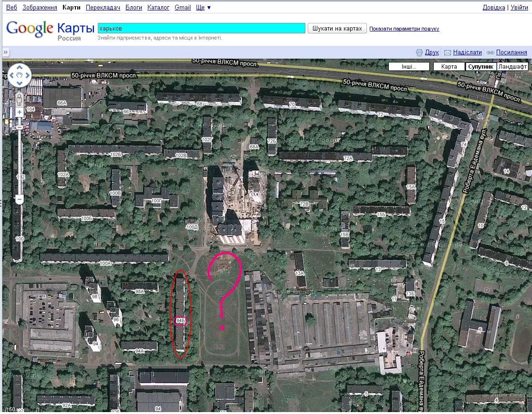Open the Веб link in top bar
This screenshot has width=532, height=414.
(x=11, y=8)
